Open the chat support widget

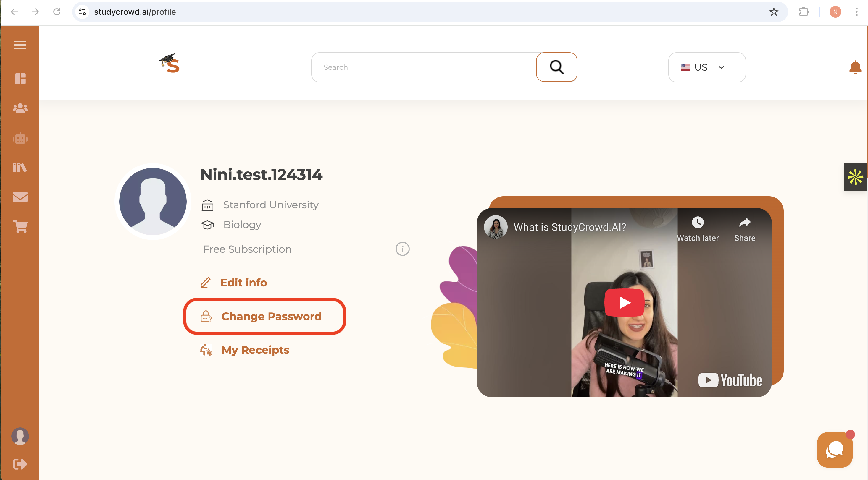pyautogui.click(x=834, y=449)
